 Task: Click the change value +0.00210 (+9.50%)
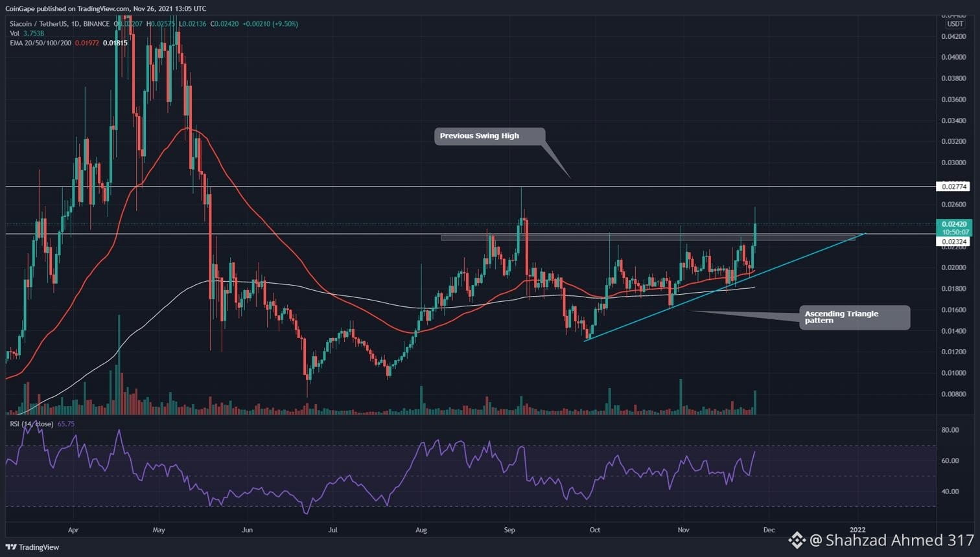(x=270, y=24)
